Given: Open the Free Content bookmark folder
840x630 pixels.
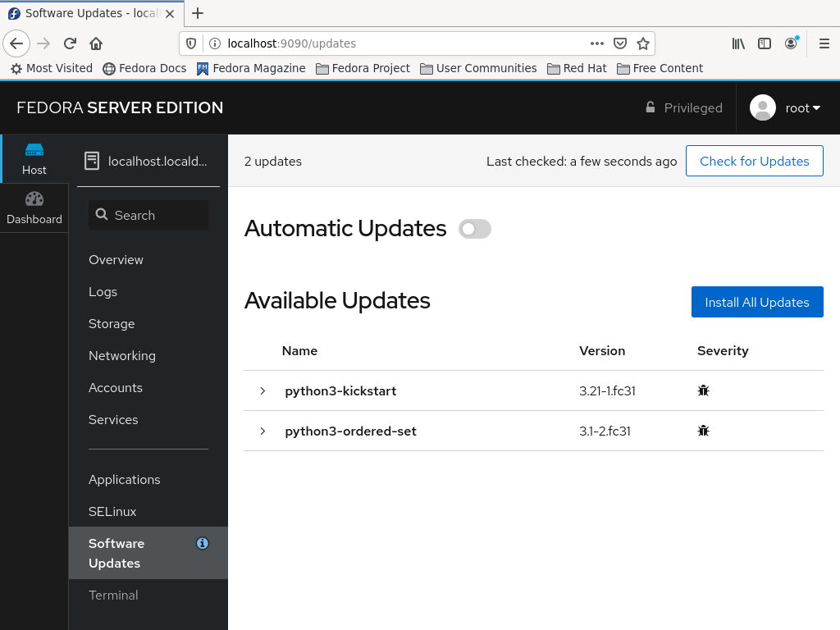Looking at the screenshot, I should pyautogui.click(x=660, y=68).
